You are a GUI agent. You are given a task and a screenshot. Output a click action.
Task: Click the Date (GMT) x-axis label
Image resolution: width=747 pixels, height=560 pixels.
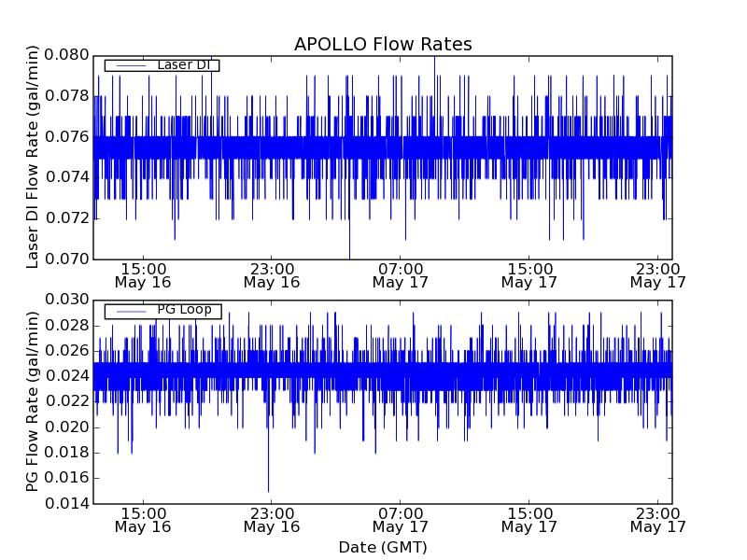[383, 547]
